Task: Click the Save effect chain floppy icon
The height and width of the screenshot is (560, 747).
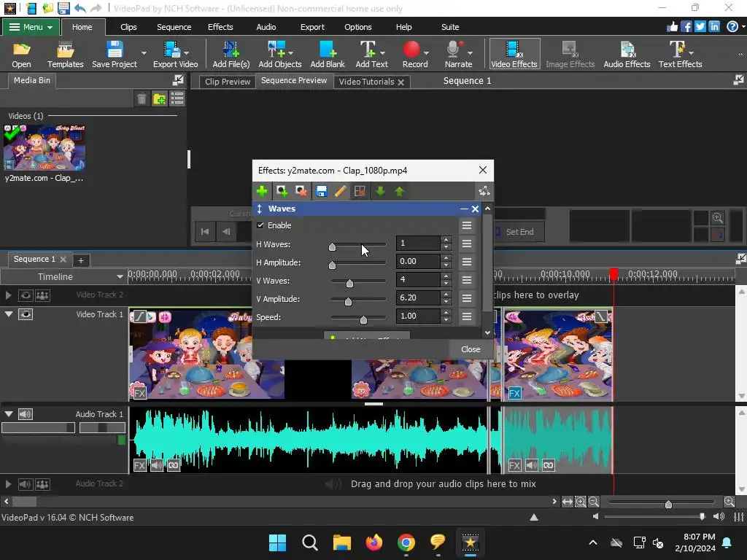Action: coord(321,192)
